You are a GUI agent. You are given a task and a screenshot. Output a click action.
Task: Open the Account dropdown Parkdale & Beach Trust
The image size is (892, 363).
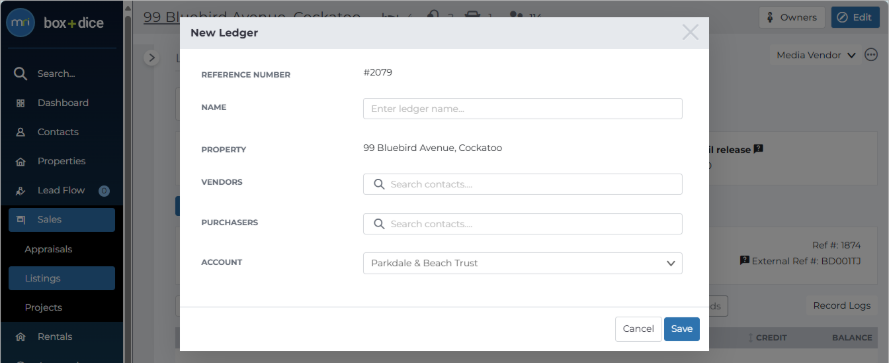click(523, 263)
